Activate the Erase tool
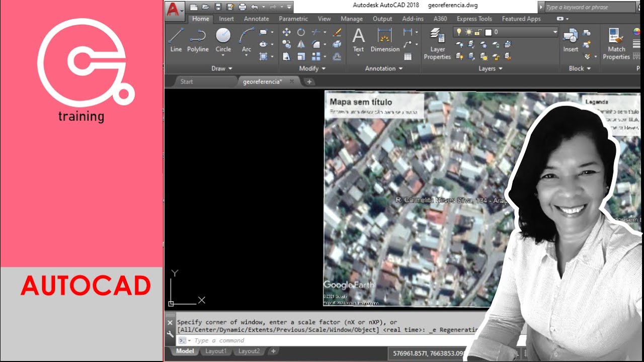 coord(337,32)
